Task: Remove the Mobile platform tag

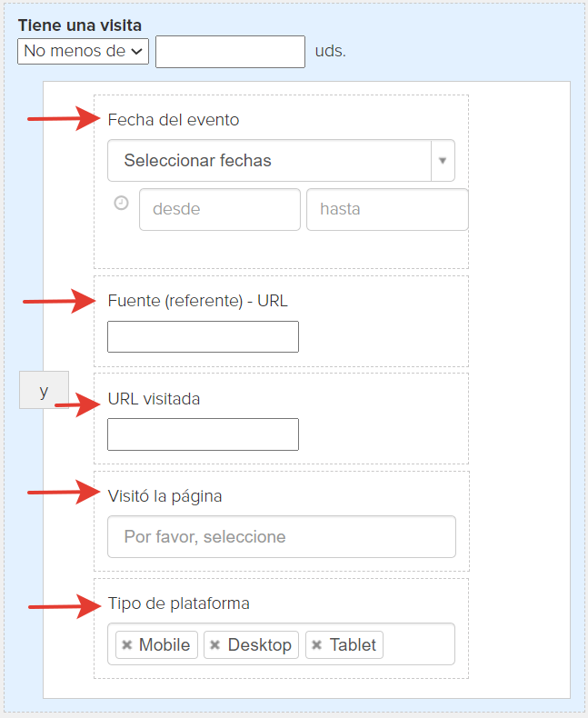Action: coord(127,644)
